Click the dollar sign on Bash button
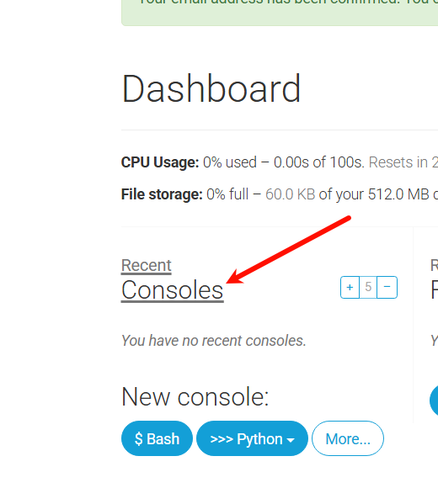The width and height of the screenshot is (438, 504). (x=139, y=438)
